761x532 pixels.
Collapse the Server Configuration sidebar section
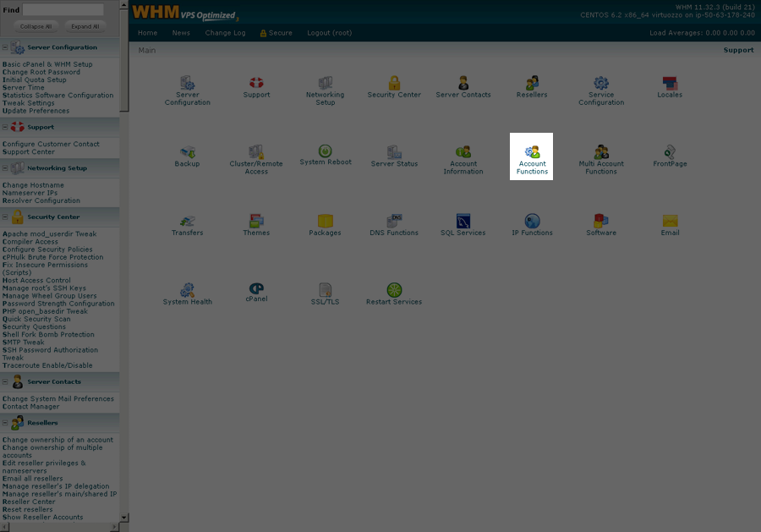(5, 47)
